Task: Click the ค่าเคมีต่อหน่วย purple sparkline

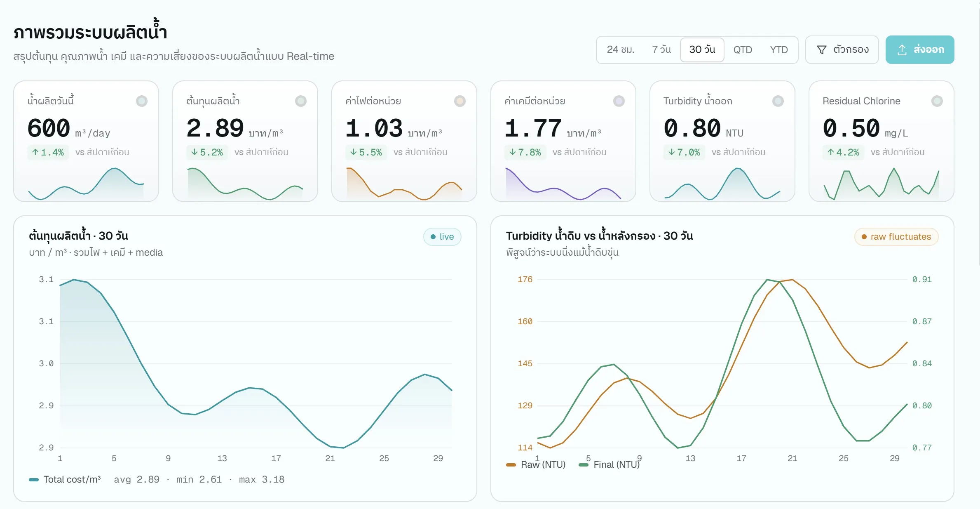Action: tap(563, 184)
